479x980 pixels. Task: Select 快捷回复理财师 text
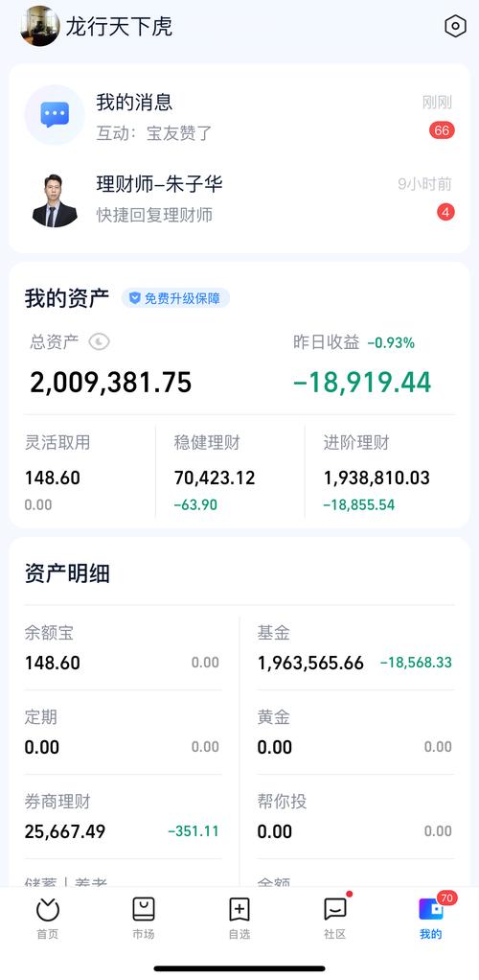coord(154,215)
